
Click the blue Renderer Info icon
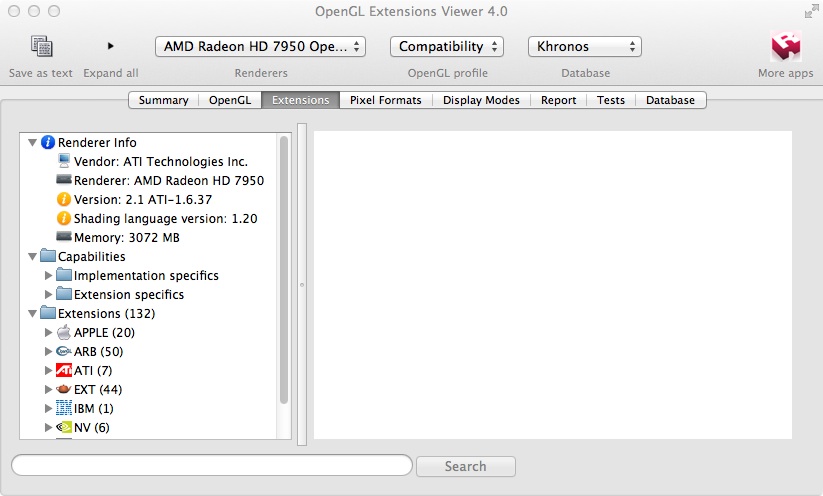click(48, 142)
